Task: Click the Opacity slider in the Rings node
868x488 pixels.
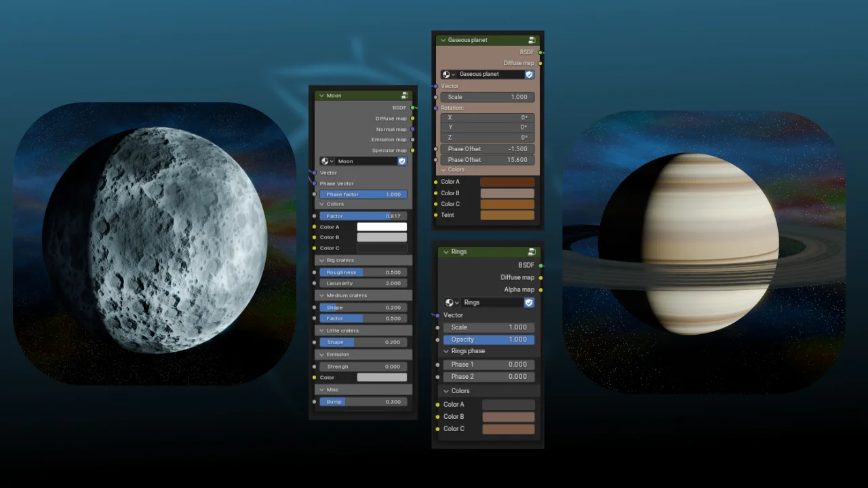Action: tap(490, 339)
